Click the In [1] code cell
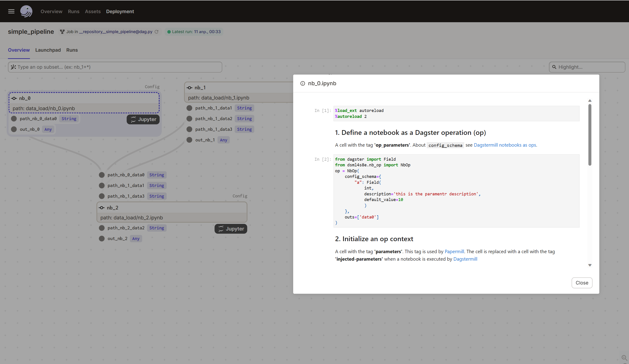Image resolution: width=629 pixels, height=364 pixels. click(456, 114)
